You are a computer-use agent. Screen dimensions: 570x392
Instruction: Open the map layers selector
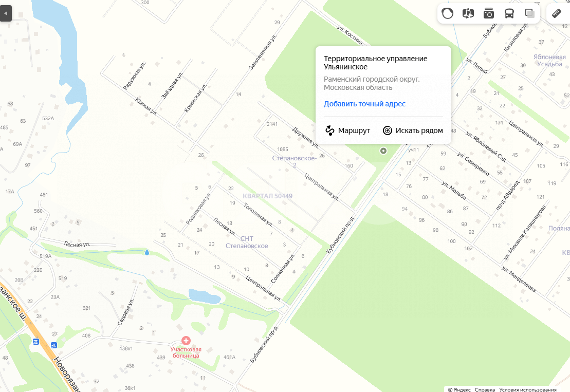pyautogui.click(x=529, y=13)
